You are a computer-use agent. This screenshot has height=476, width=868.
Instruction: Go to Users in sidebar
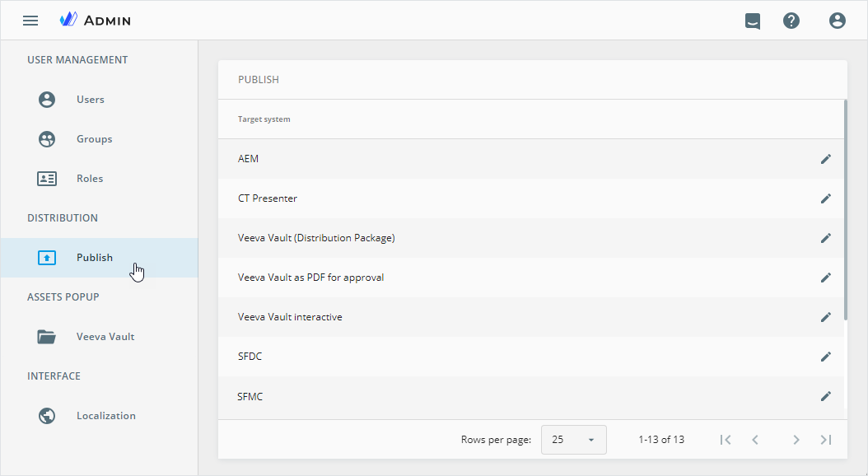tap(90, 100)
